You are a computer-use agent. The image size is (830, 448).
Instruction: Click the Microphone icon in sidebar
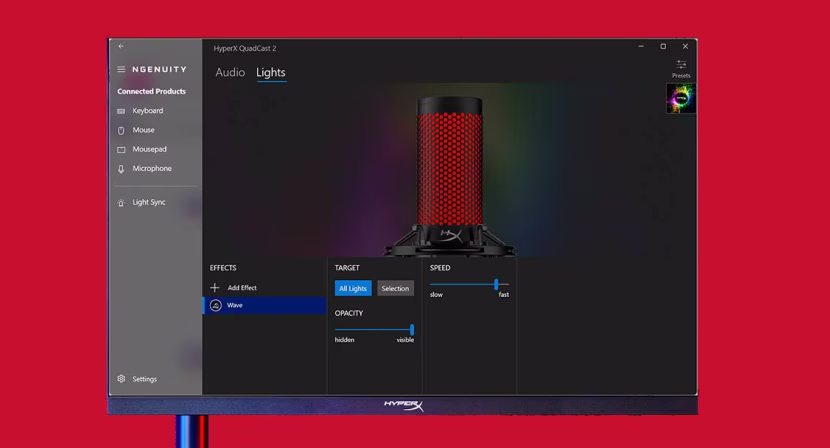click(121, 169)
